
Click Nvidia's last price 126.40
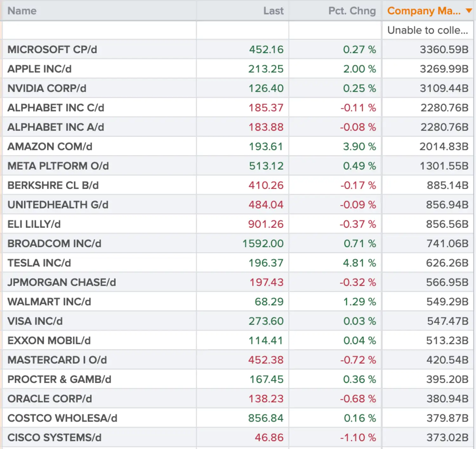click(266, 88)
